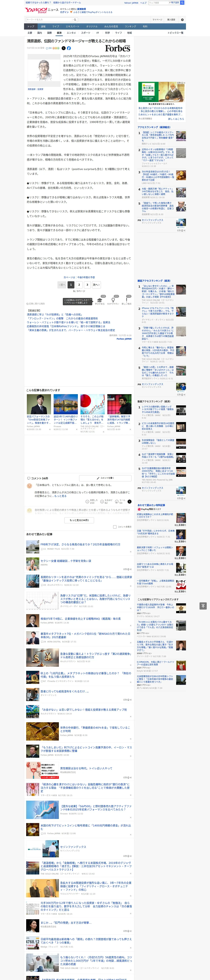The image size is (210, 980).
Task: Open the FRB利下げ決定 article
Action: pos(80,544)
